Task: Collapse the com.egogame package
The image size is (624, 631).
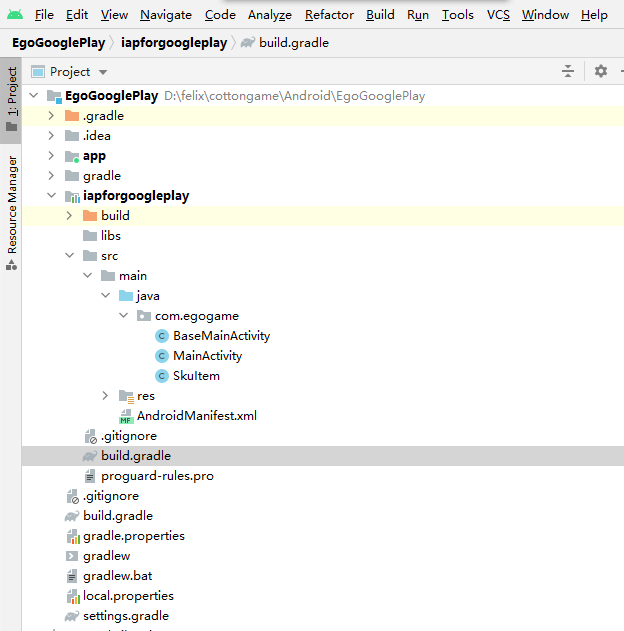Action: coord(124,316)
